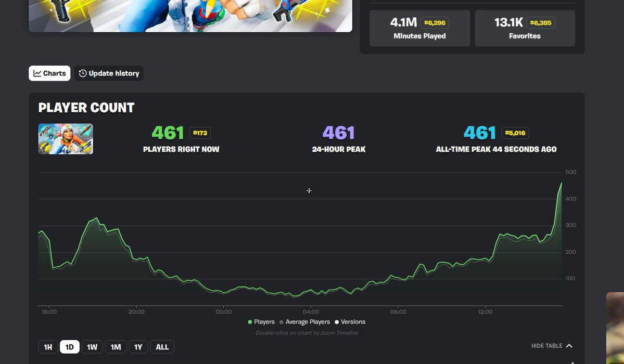Select the 1W time range
The height and width of the screenshot is (364, 624).
pyautogui.click(x=92, y=347)
